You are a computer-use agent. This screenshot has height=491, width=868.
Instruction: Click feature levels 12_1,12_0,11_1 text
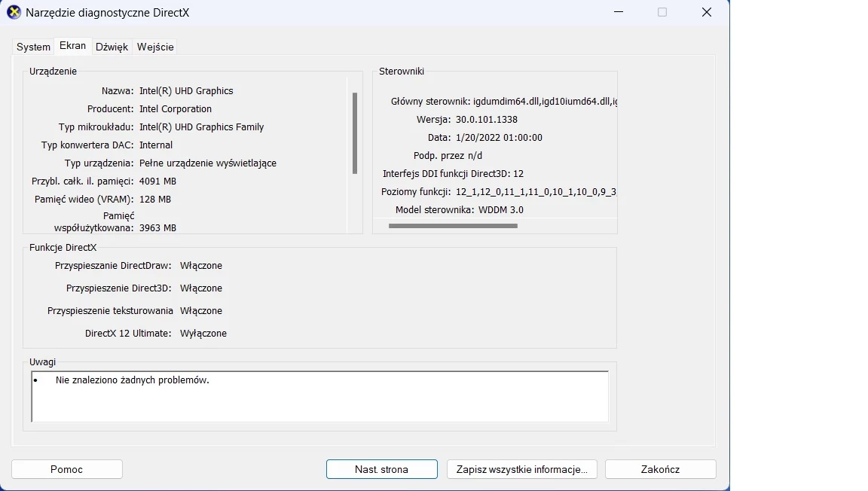tap(536, 192)
